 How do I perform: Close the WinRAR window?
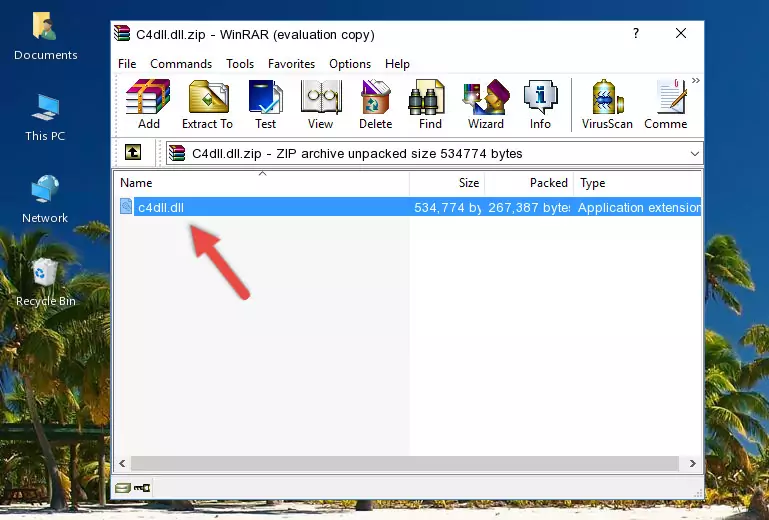[x=681, y=33]
